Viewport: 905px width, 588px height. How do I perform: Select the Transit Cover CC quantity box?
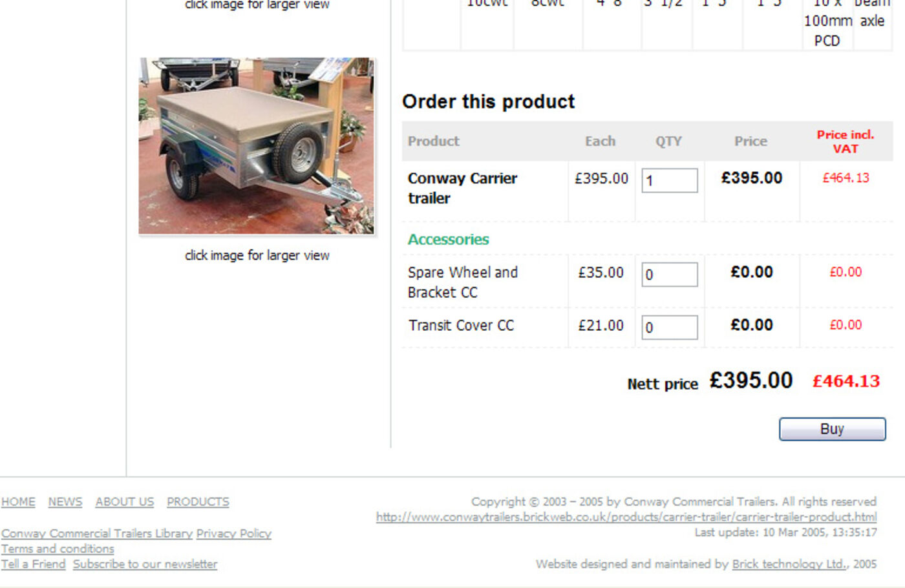click(x=670, y=327)
